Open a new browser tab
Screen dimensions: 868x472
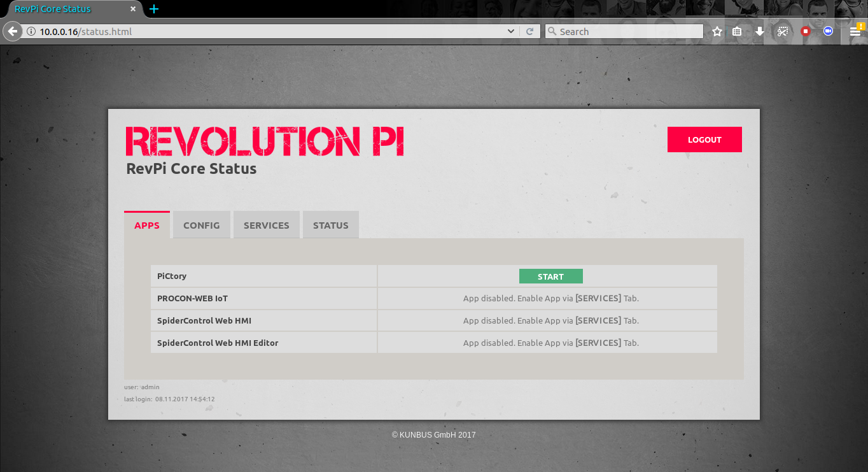pos(155,9)
